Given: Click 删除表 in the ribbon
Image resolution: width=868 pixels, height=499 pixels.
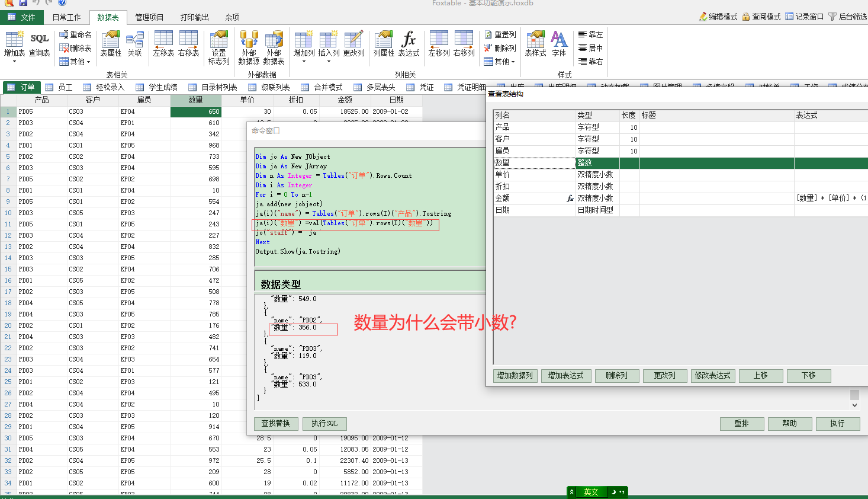Looking at the screenshot, I should click(x=76, y=48).
